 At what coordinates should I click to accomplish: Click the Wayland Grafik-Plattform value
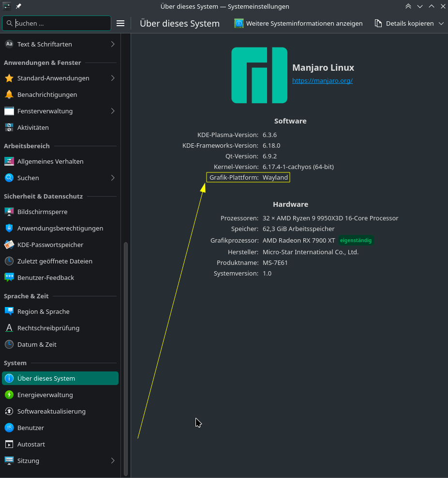point(275,177)
